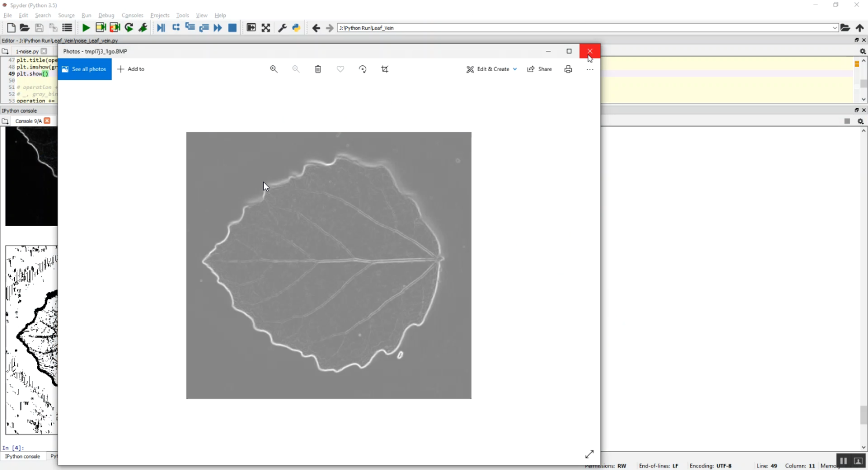The image size is (868, 470).
Task: Click the Python path manager icon
Action: pos(296,28)
